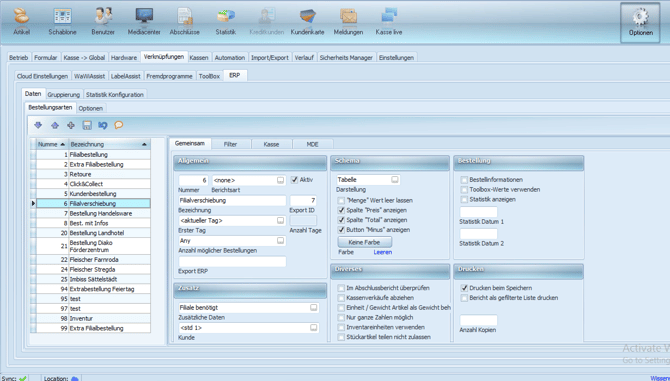Open the Statistik Konfiguration tab
This screenshot has height=381, width=670.
click(x=115, y=95)
